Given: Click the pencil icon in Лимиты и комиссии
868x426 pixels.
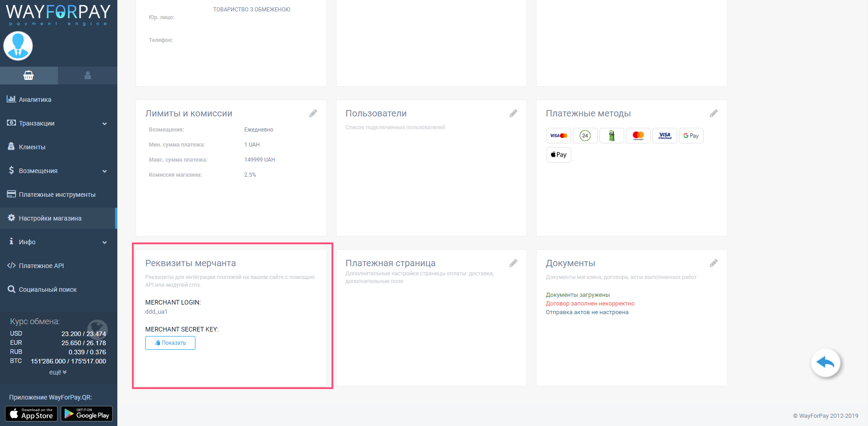Looking at the screenshot, I should pyautogui.click(x=313, y=113).
